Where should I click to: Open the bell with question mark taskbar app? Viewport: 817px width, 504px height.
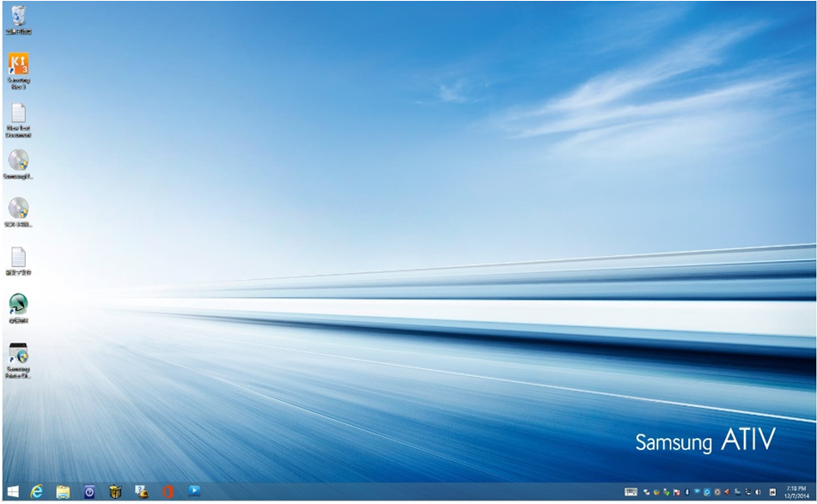coord(141,491)
